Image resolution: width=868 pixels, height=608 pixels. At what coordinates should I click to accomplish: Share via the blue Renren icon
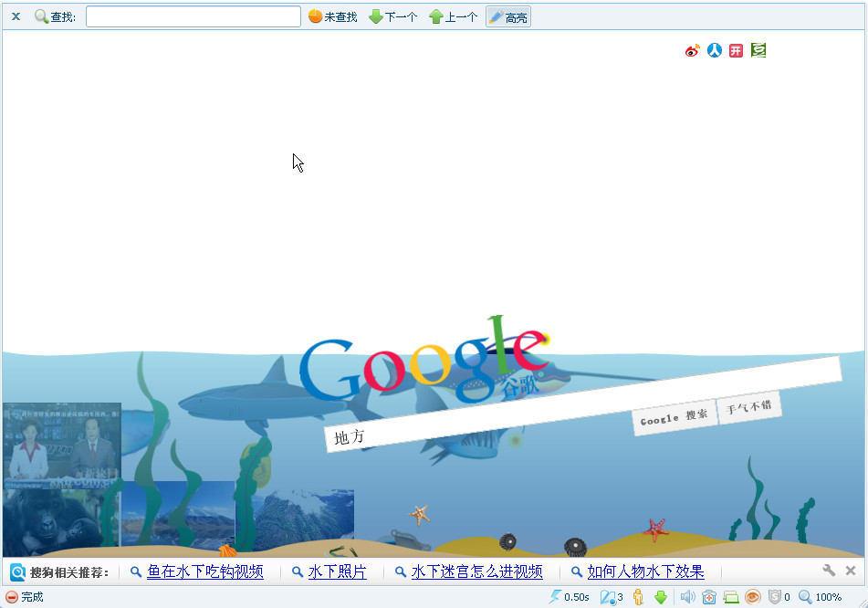tap(715, 50)
